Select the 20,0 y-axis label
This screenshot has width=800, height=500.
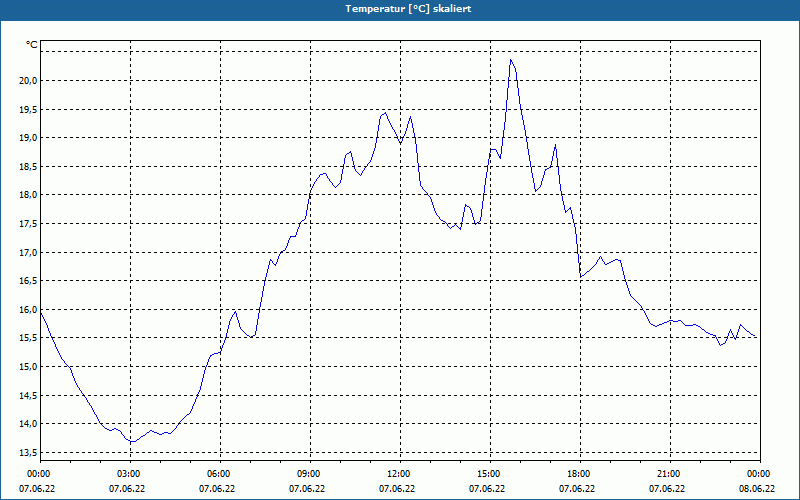[x=28, y=81]
